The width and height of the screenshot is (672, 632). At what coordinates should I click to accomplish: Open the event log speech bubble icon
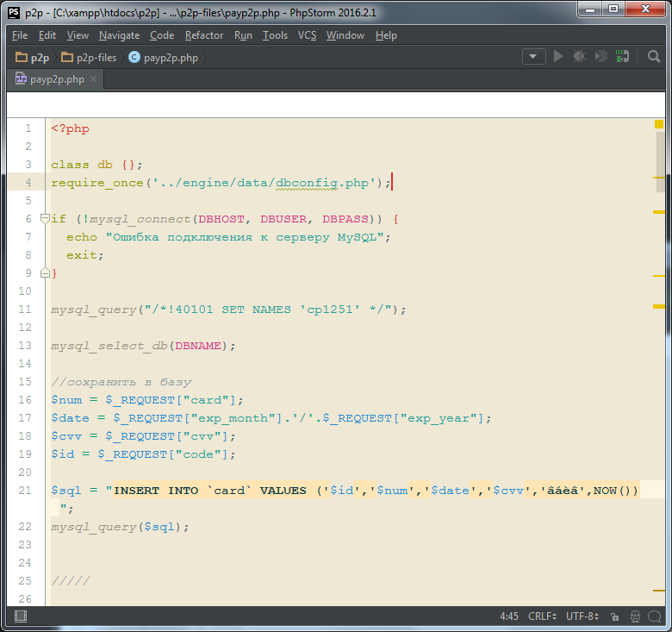(655, 616)
